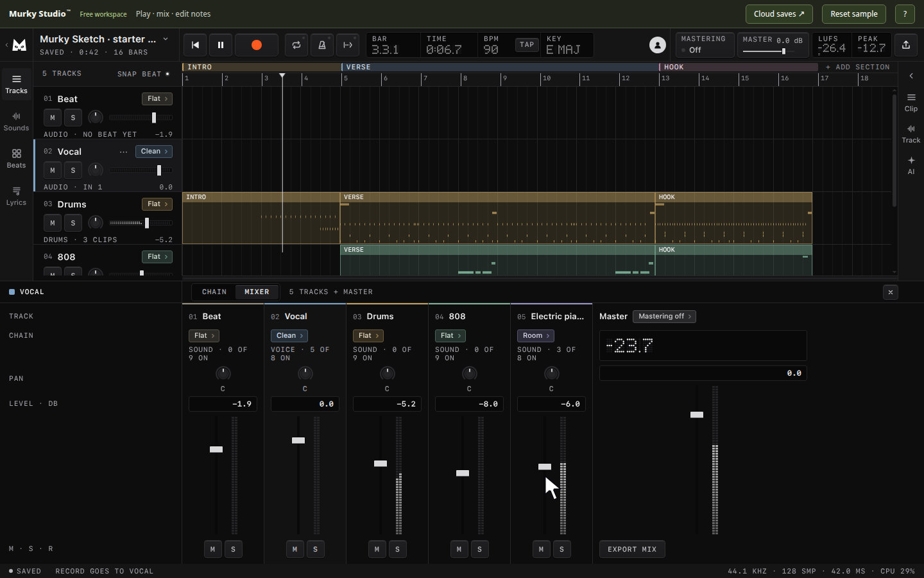The width and height of the screenshot is (924, 578).
Task: Open the Sounds sidebar panel
Action: 17,121
